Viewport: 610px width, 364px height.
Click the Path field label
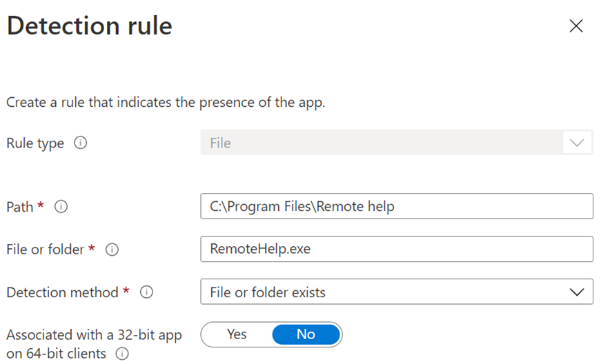coord(20,207)
